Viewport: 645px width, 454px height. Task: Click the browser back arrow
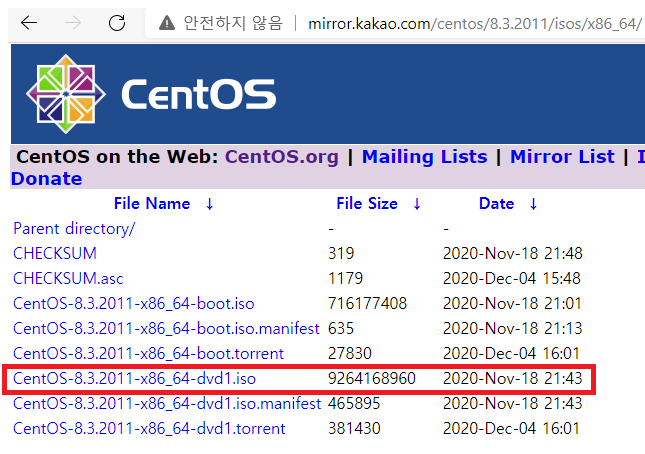29,23
